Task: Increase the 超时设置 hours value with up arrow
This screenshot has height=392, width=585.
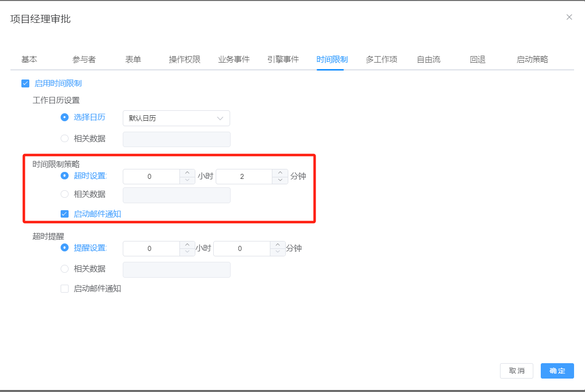Action: (187, 173)
